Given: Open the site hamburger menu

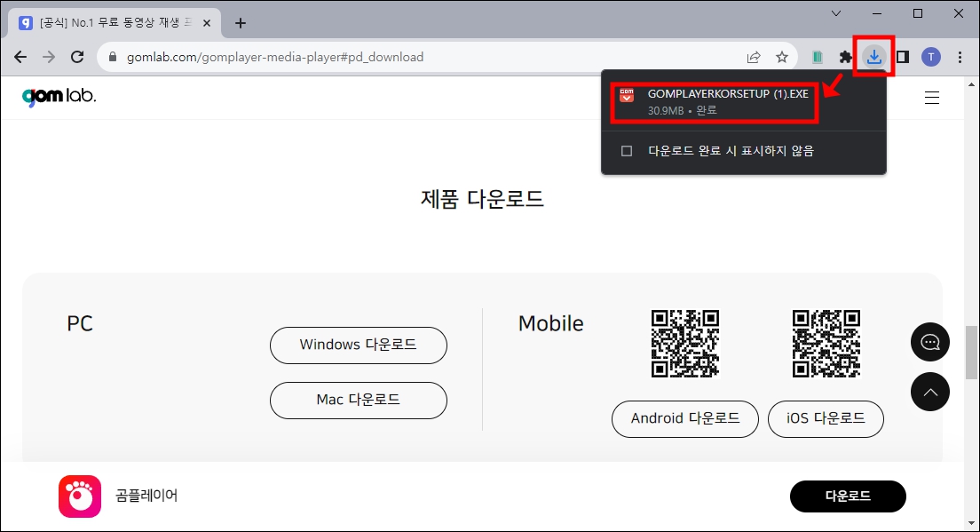Looking at the screenshot, I should 932,98.
